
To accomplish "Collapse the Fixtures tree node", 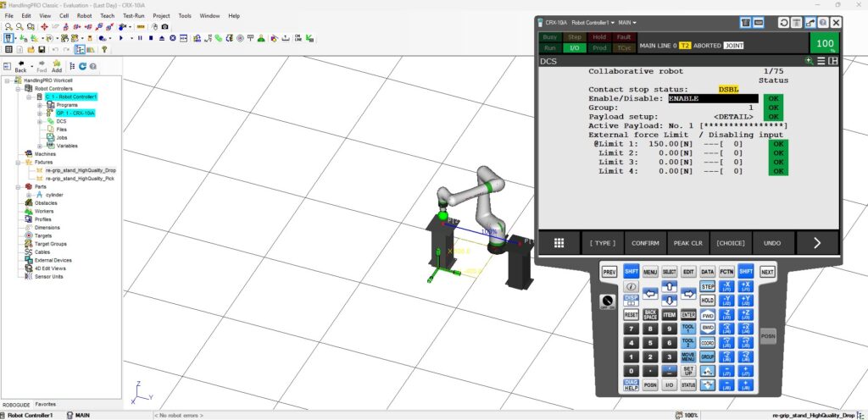I will 18,163.
